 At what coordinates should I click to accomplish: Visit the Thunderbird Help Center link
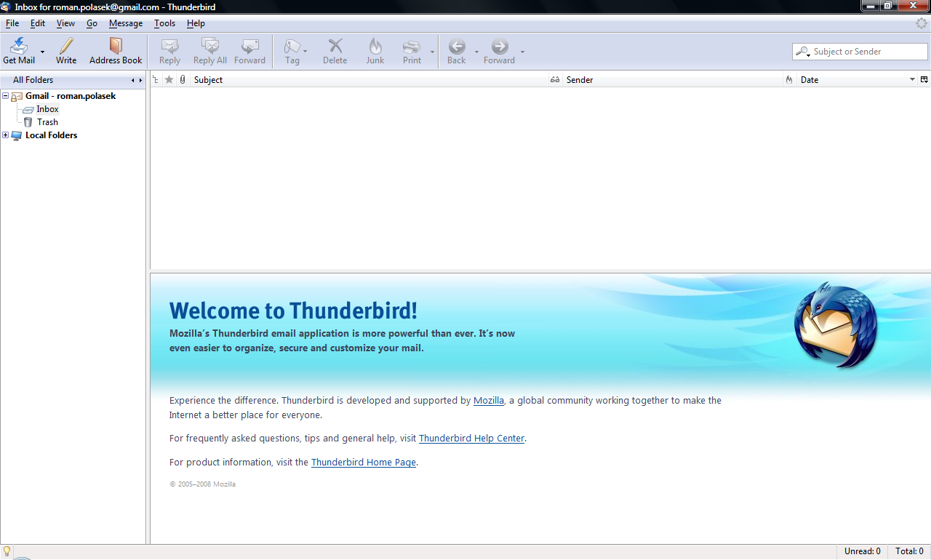pyautogui.click(x=471, y=439)
